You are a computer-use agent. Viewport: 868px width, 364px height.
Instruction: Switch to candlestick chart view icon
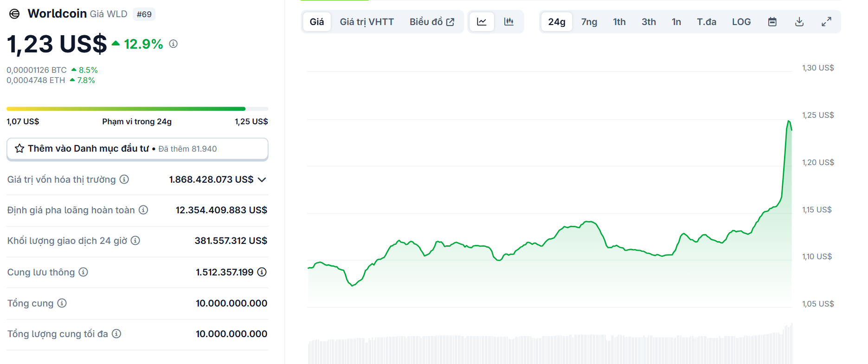[509, 22]
